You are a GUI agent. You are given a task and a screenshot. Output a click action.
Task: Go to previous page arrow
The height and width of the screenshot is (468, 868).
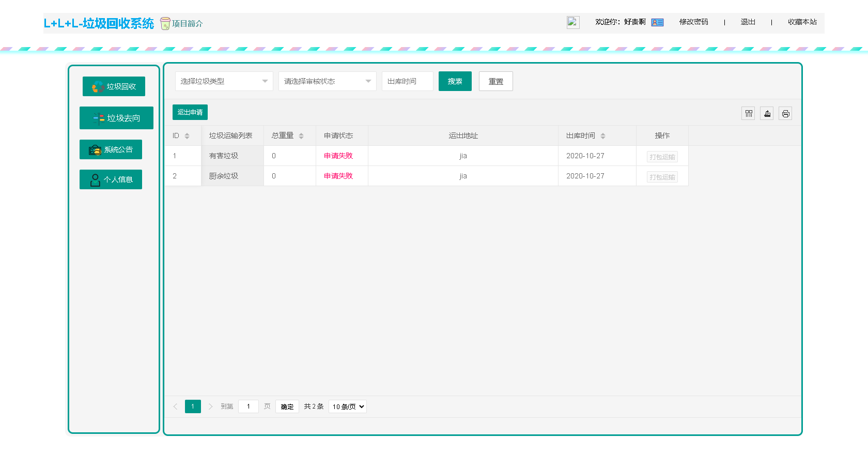[175, 406]
